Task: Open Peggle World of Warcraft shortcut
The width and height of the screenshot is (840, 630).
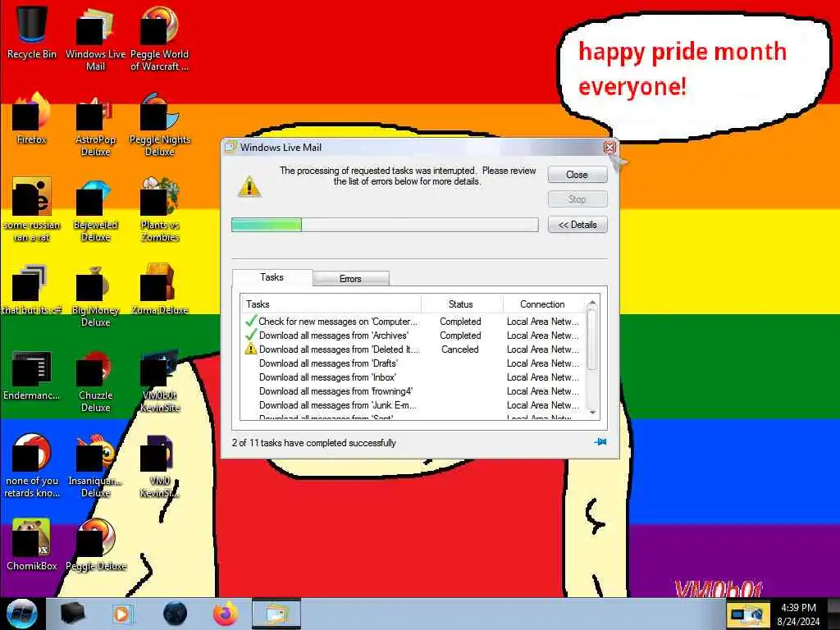Action: pos(159,38)
